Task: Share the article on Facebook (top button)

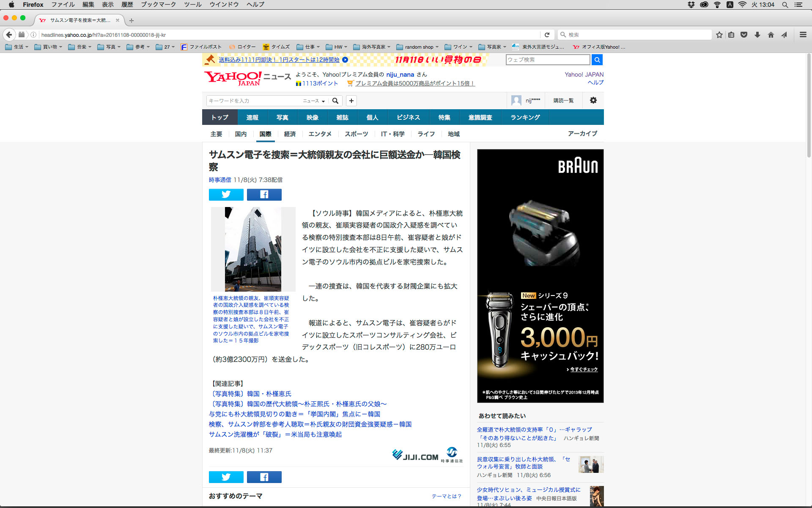Action: click(264, 194)
